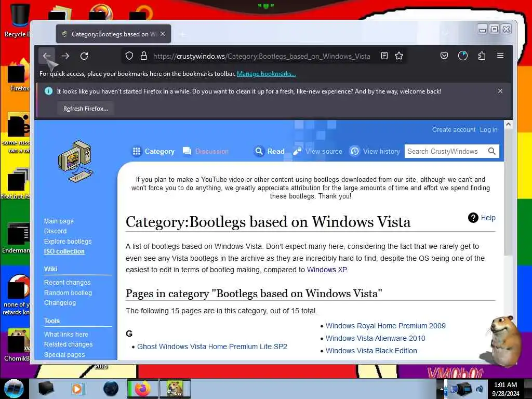The width and height of the screenshot is (532, 399).
Task: Open the Windows Start orb
Action: pyautogui.click(x=14, y=389)
